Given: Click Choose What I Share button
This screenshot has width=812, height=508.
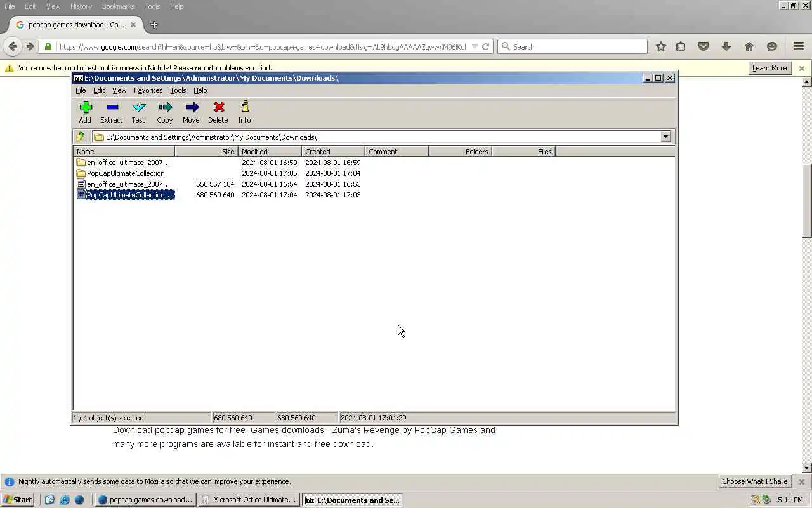Looking at the screenshot, I should [x=754, y=481].
